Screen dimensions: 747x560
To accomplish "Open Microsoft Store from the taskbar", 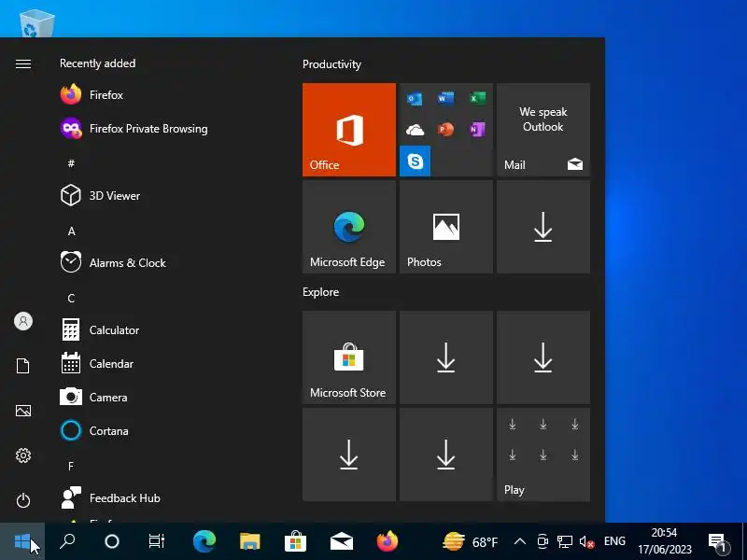I will pyautogui.click(x=295, y=541).
